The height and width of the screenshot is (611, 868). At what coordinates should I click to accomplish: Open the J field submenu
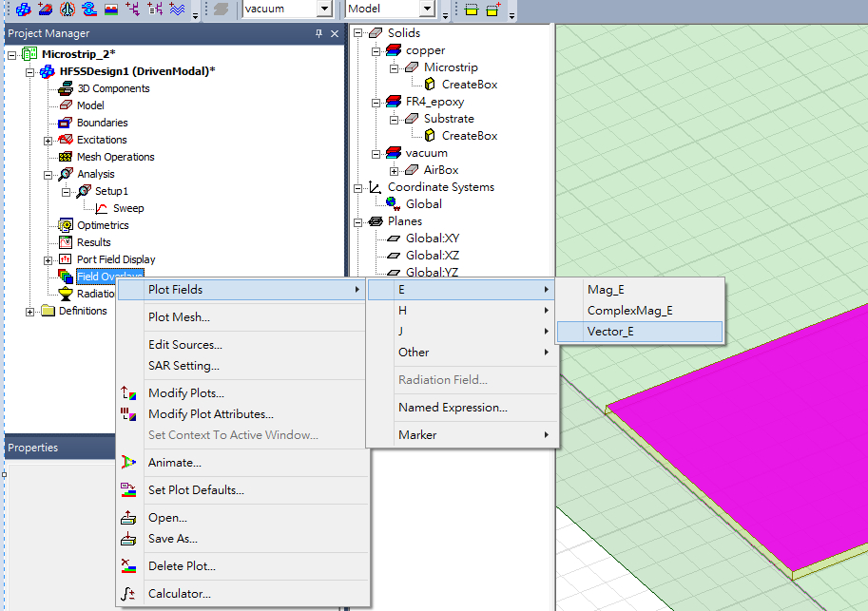click(461, 332)
